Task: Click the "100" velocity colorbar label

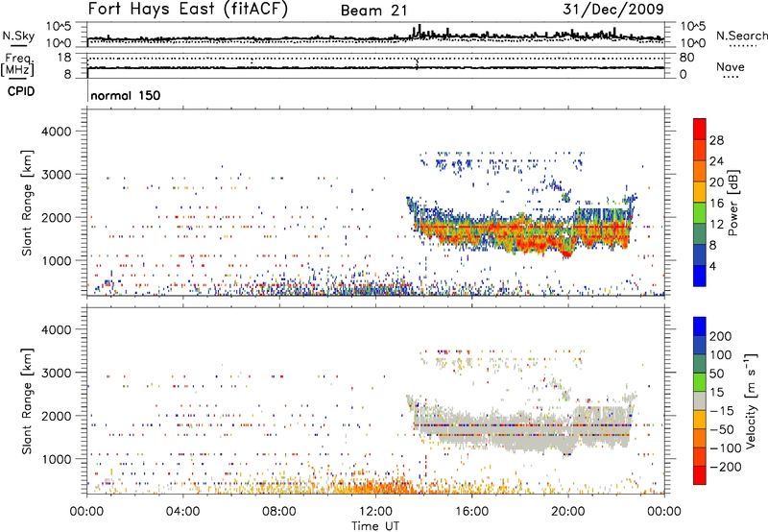Action: click(721, 355)
